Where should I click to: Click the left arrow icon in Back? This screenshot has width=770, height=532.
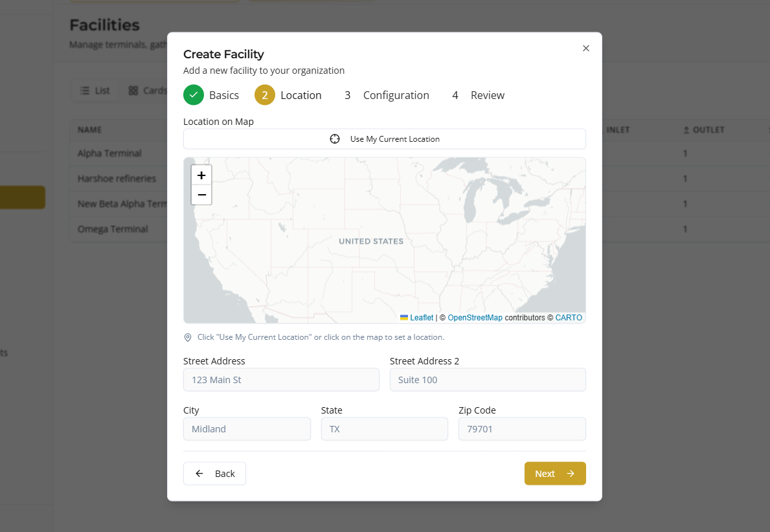coord(199,474)
